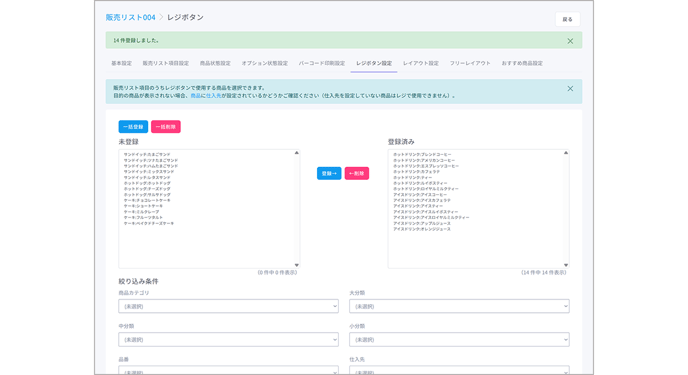The width and height of the screenshot is (688, 375).
Task: Switch to the おすすめ商品設定 tab
Action: point(522,63)
